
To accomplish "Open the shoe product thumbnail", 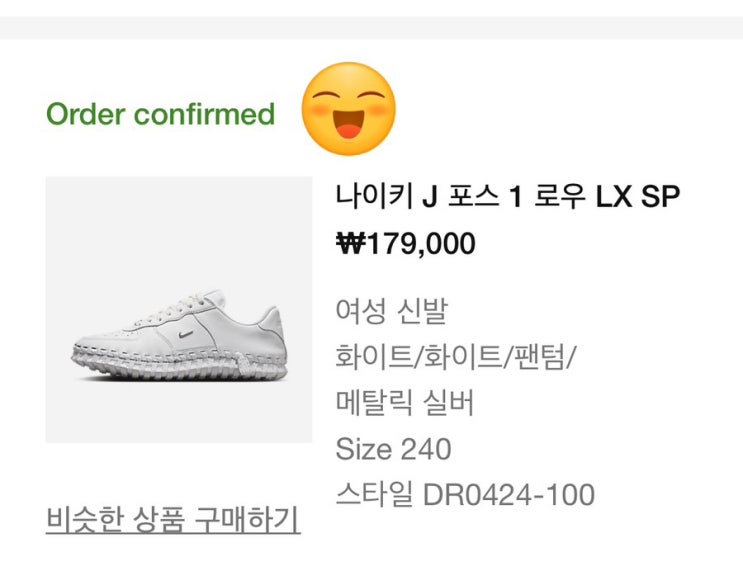I will point(178,310).
